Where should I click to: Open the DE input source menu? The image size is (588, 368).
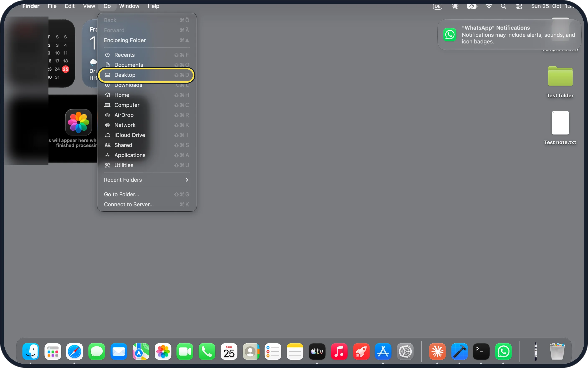[x=438, y=6]
